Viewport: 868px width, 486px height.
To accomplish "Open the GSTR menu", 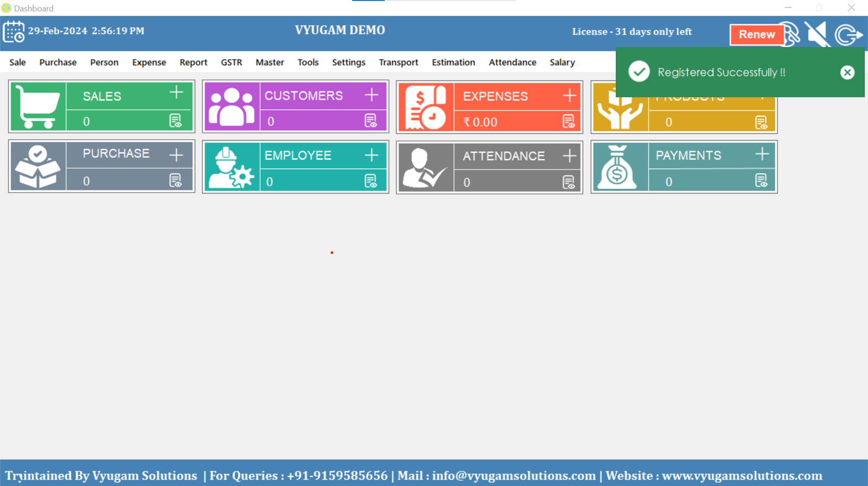I will [232, 62].
